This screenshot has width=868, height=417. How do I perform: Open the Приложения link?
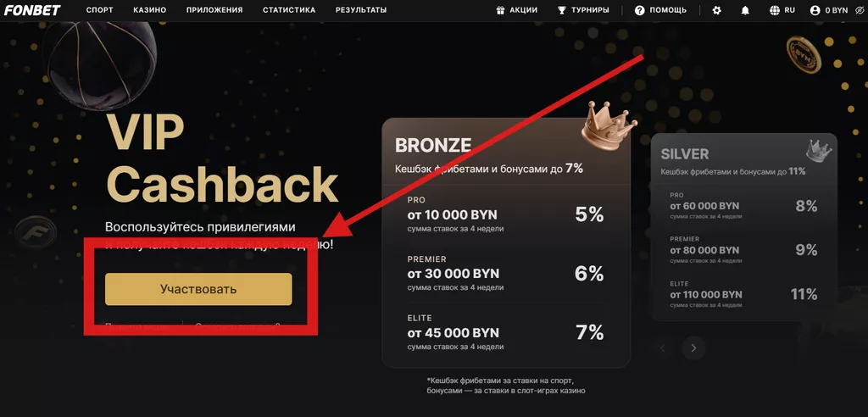(x=214, y=10)
